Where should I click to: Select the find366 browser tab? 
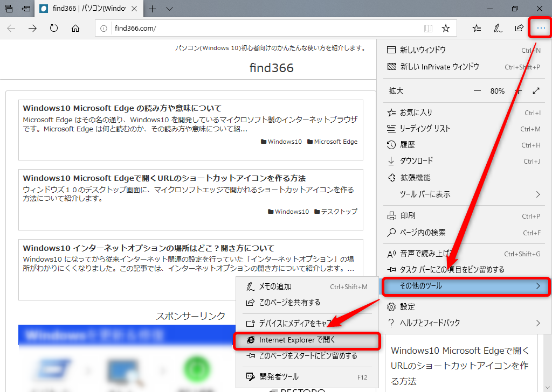88,9
